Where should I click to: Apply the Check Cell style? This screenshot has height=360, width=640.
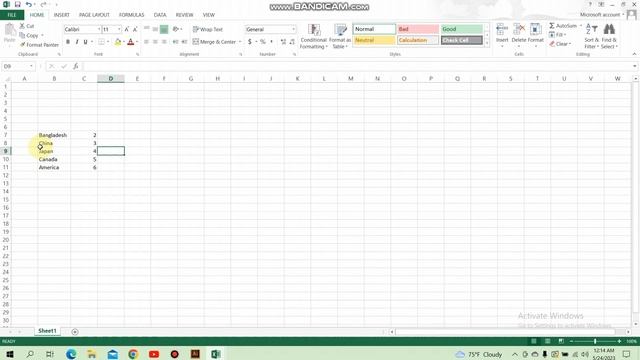[x=462, y=40]
